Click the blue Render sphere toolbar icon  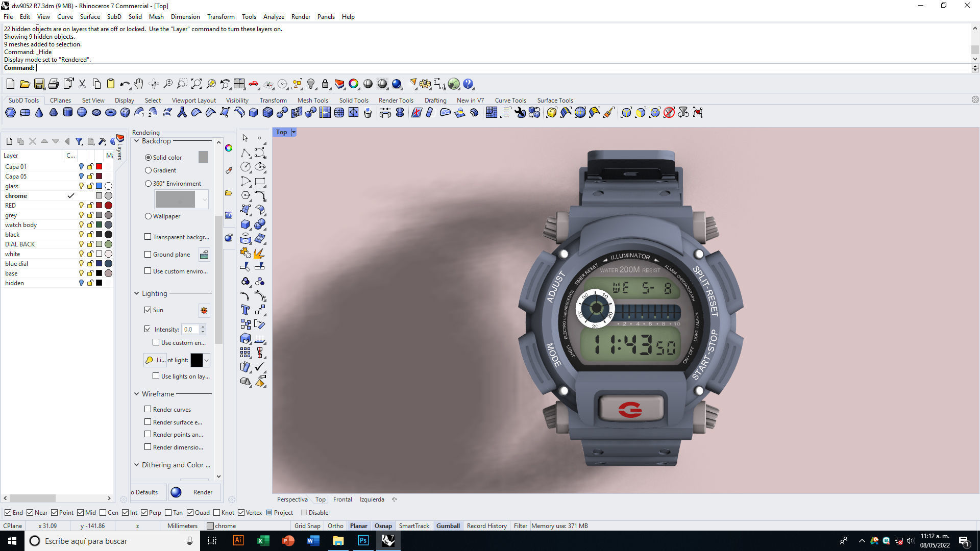397,84
